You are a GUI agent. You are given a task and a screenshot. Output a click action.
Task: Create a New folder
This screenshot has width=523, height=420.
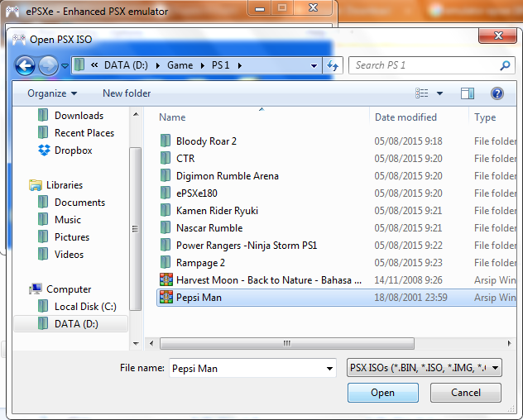127,93
